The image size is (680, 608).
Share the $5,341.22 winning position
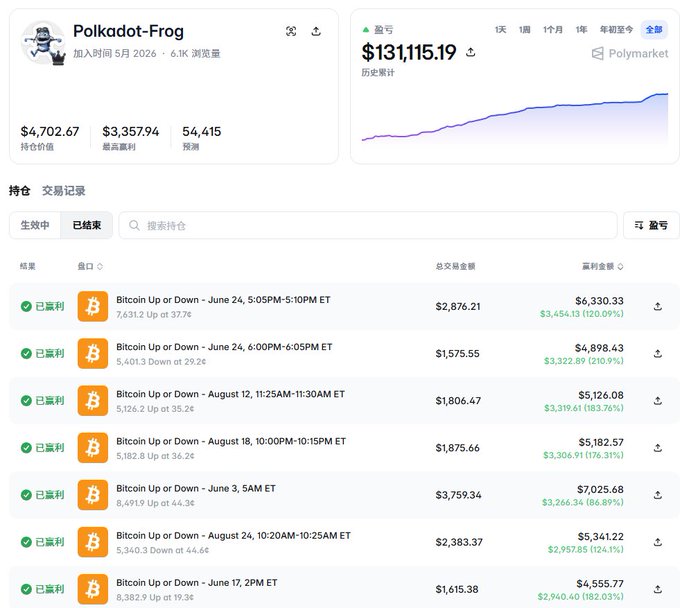(657, 542)
